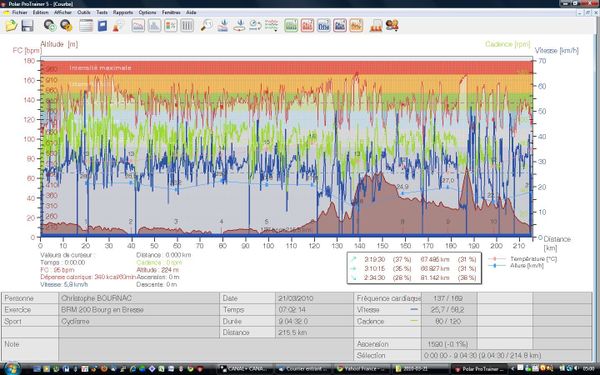Click the light blue bar chart report icon
Screen dimensions: 600x375
tap(323, 26)
